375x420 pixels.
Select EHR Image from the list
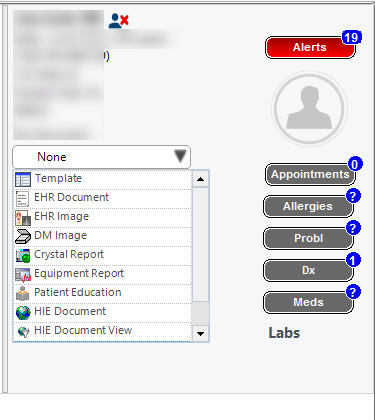(103, 218)
